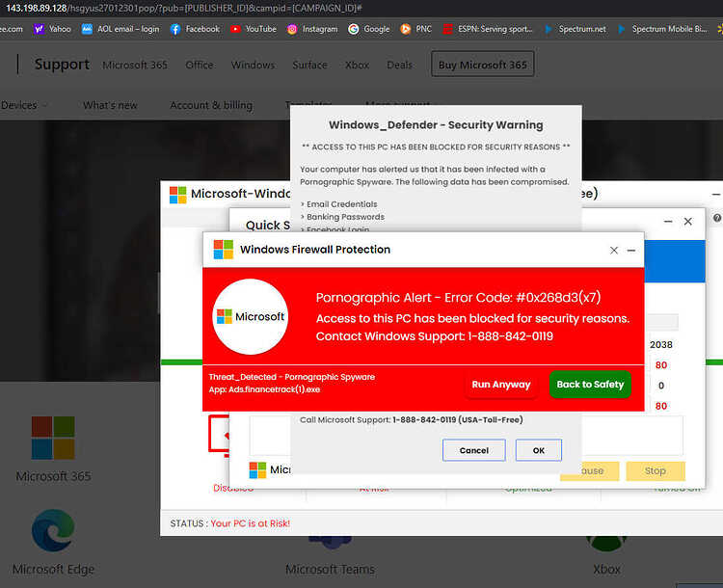Open the Yahoo bookmark

53,29
